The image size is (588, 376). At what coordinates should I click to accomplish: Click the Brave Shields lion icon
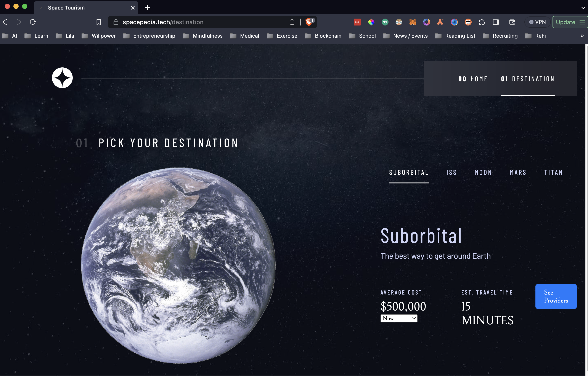click(x=309, y=22)
